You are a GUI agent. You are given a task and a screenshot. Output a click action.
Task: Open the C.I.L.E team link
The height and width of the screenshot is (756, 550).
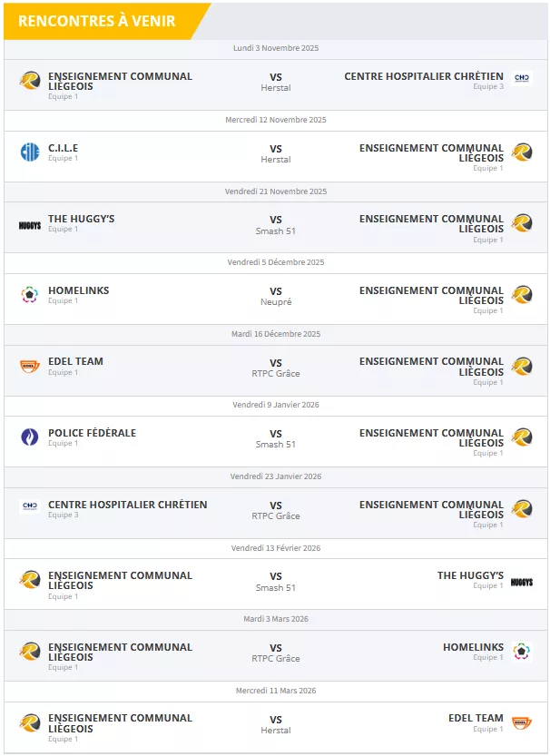[64, 148]
